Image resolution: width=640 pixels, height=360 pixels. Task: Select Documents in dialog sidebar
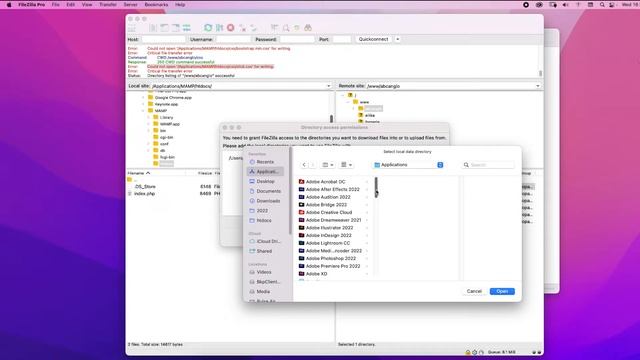[x=265, y=191]
